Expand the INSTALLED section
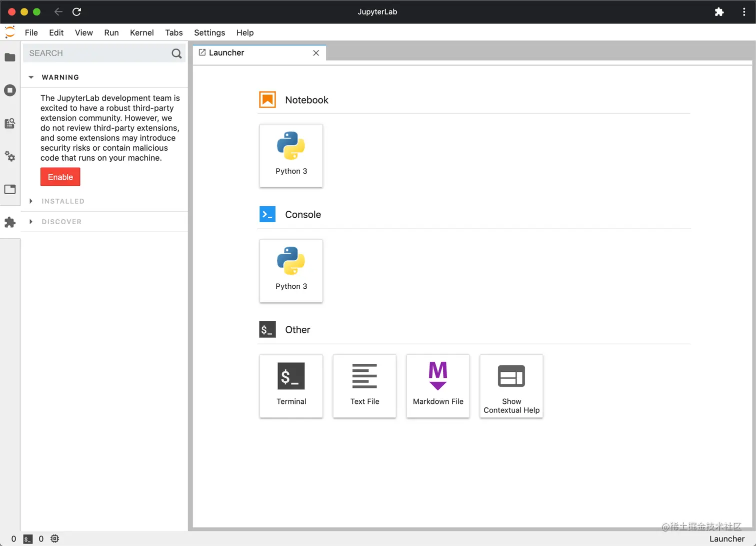This screenshot has height=546, width=756. (x=31, y=201)
